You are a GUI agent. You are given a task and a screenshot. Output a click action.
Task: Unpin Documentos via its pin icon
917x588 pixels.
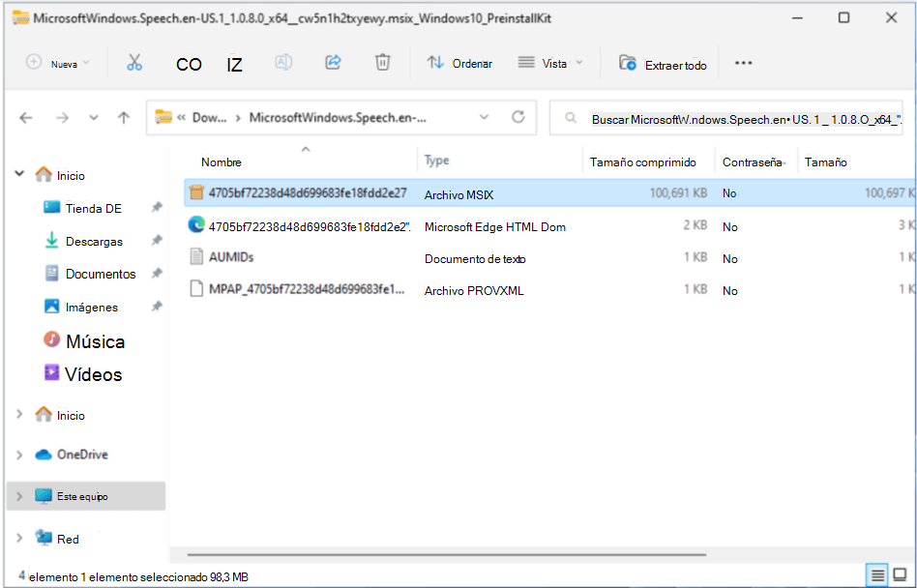tap(157, 273)
